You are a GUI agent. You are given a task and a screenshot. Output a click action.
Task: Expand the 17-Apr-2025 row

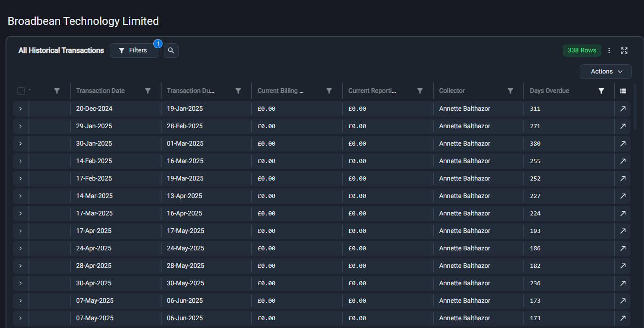(x=20, y=231)
